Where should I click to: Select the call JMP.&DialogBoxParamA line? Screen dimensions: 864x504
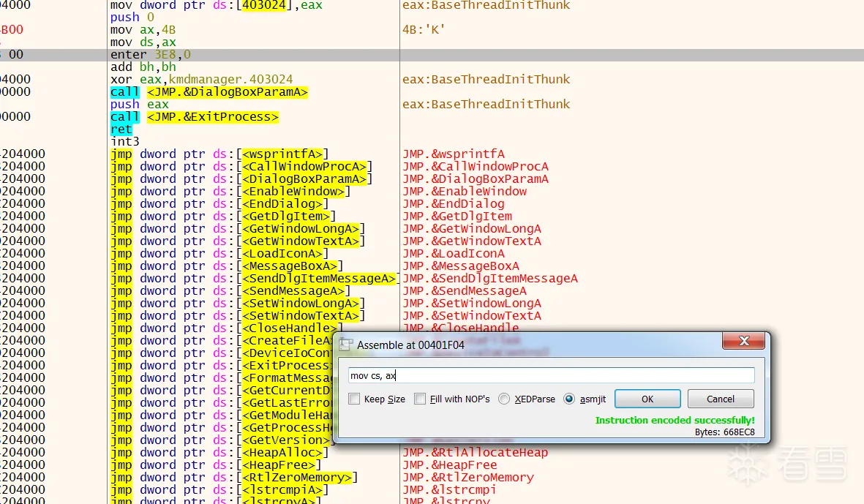[x=209, y=92]
